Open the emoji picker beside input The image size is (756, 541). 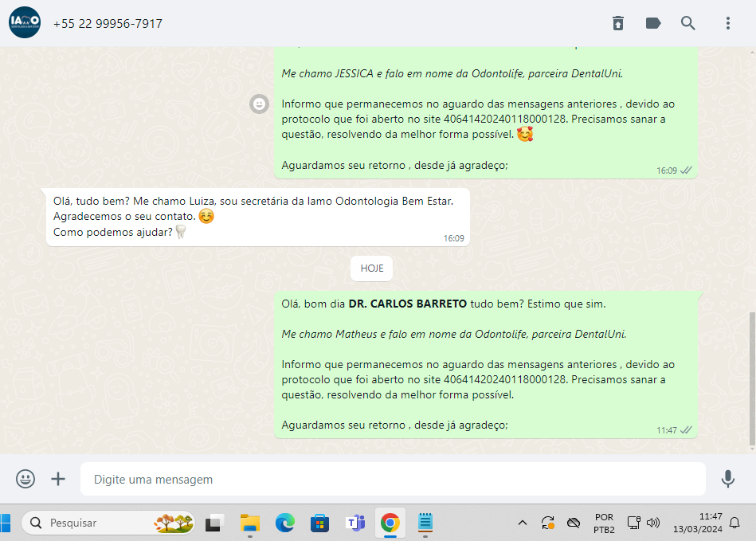point(25,479)
